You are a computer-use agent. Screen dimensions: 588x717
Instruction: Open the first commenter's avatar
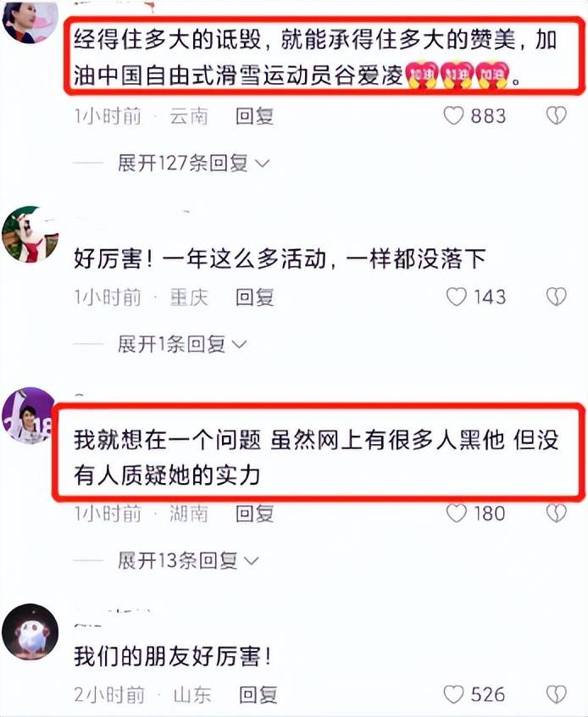click(x=31, y=20)
